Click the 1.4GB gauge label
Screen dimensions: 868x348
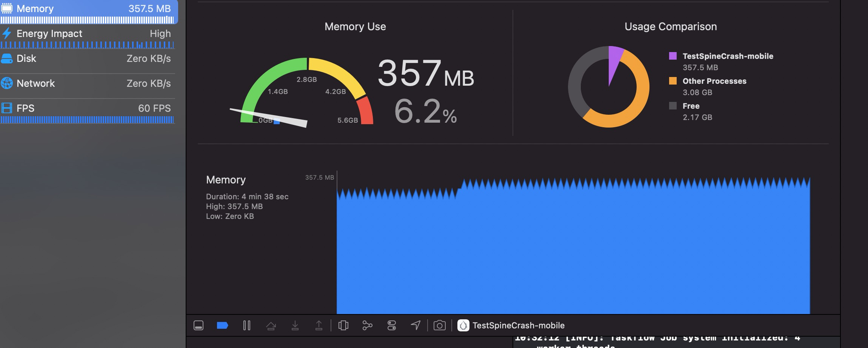278,92
